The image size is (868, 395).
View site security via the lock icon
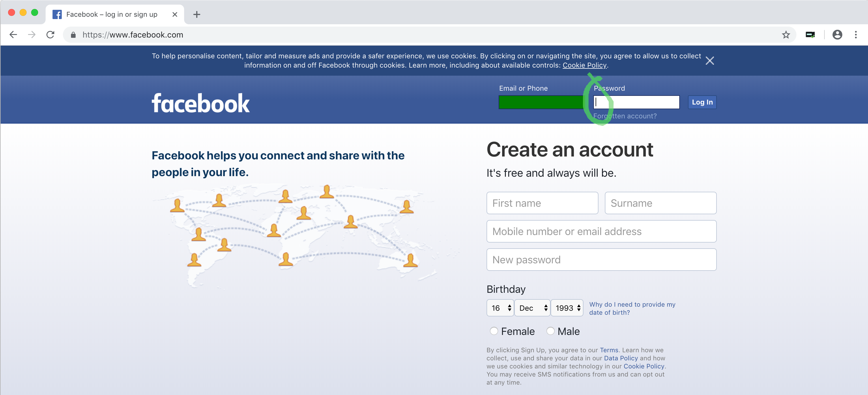[73, 35]
